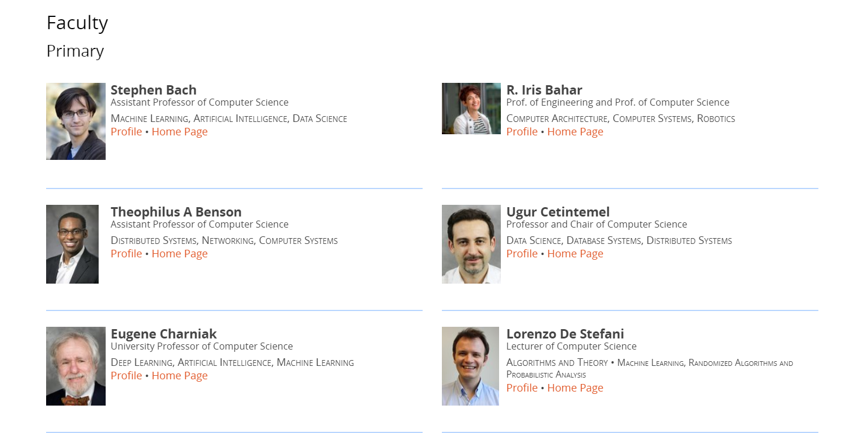
Task: Click Ugur Cetintemel's portrait photo
Action: (x=471, y=244)
